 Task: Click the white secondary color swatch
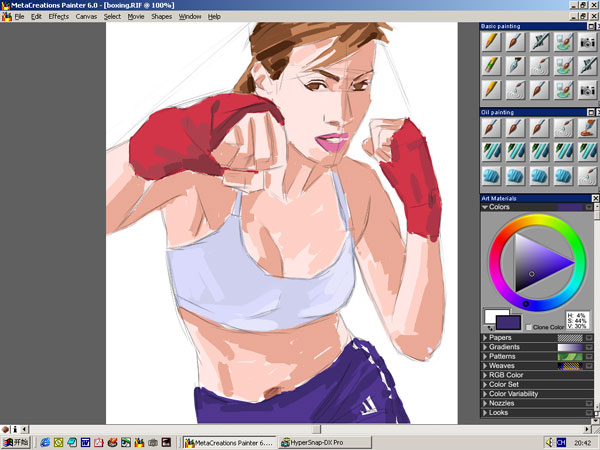click(x=492, y=315)
